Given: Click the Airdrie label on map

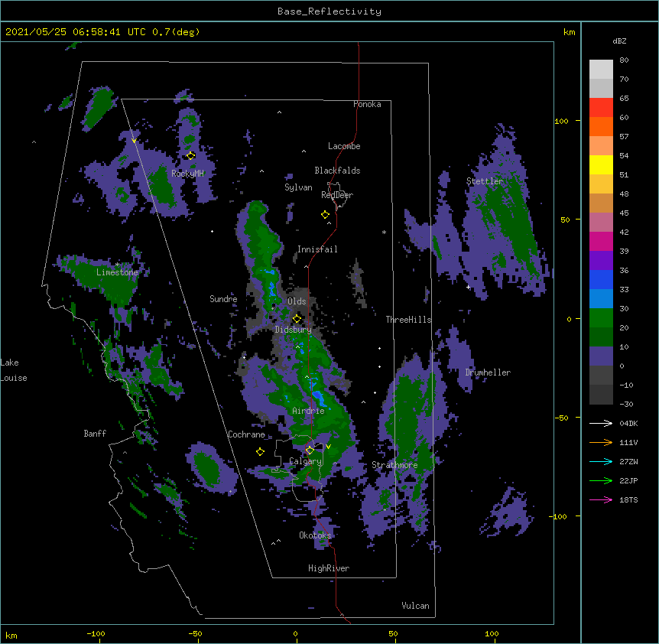Looking at the screenshot, I should (309, 411).
